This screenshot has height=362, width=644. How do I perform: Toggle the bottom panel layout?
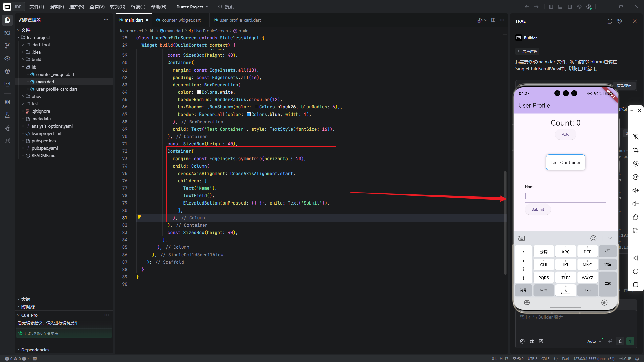pos(560,7)
